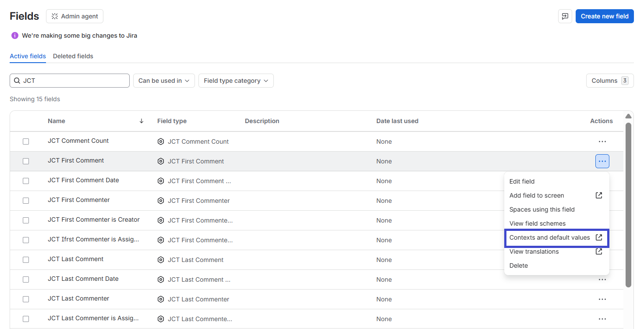Check the JCT First Comment row checkbox
Screen dimensions: 644x329
26,161
